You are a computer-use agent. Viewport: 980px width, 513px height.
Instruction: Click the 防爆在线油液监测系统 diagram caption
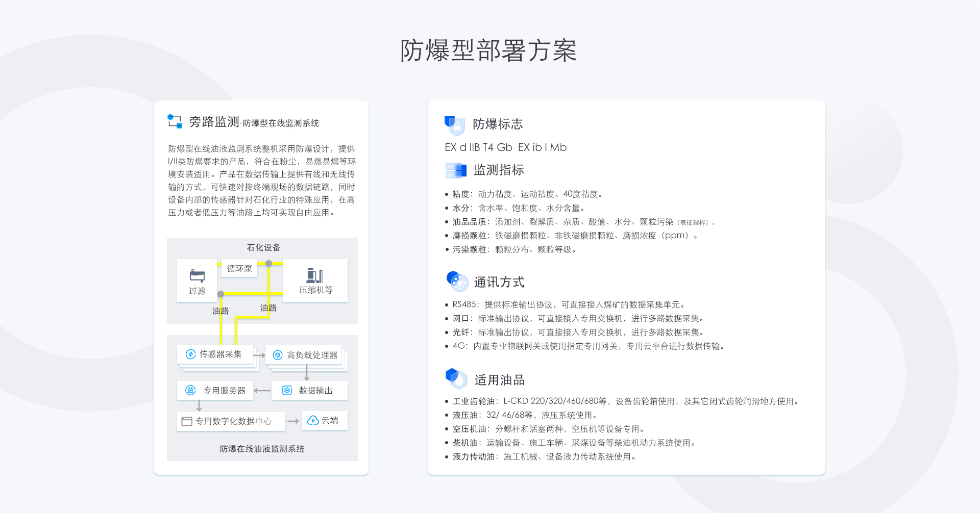262,449
